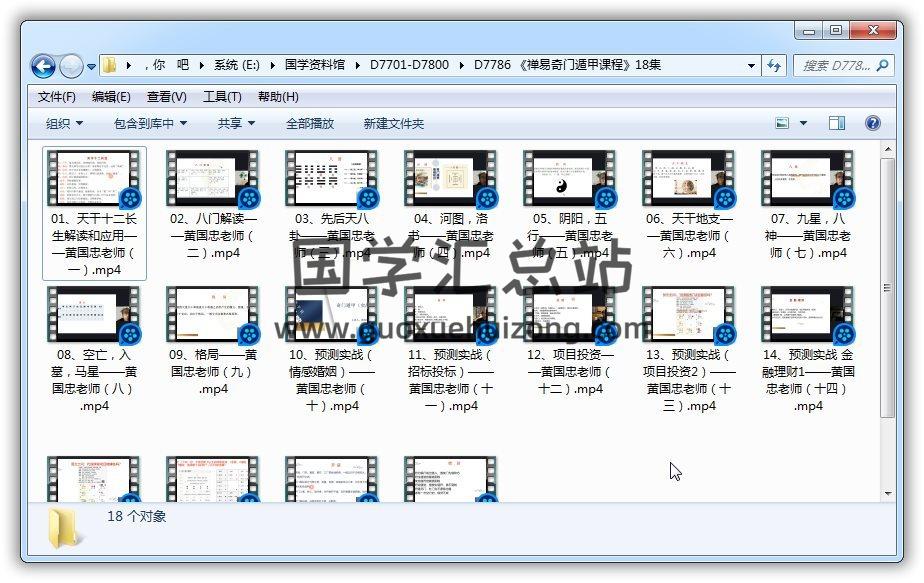
Task: Open the 文件(F) menu
Action: tap(57, 97)
